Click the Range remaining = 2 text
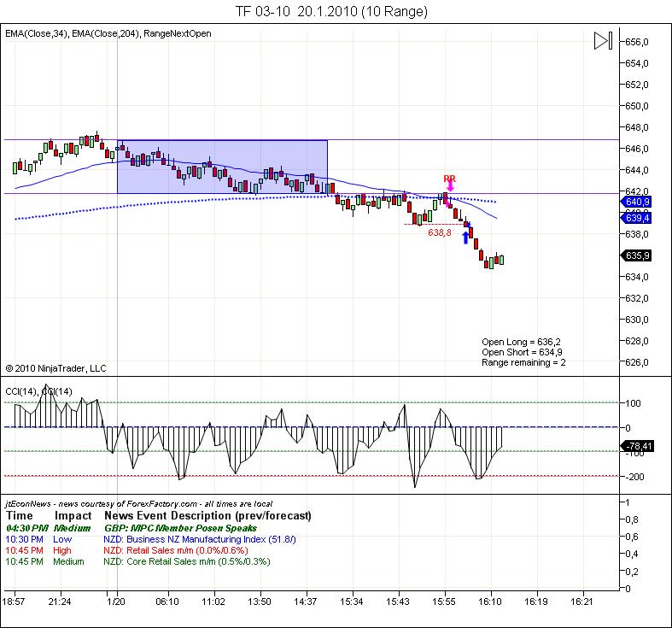 pos(523,362)
